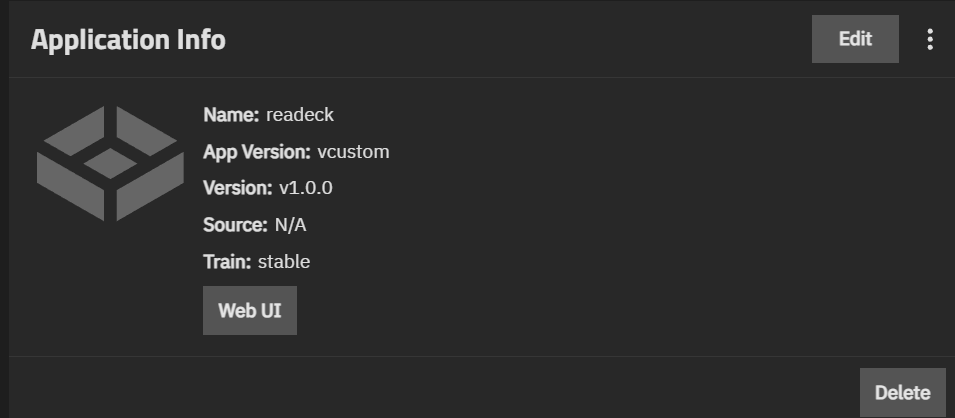Click the Application Info heading

click(x=128, y=40)
